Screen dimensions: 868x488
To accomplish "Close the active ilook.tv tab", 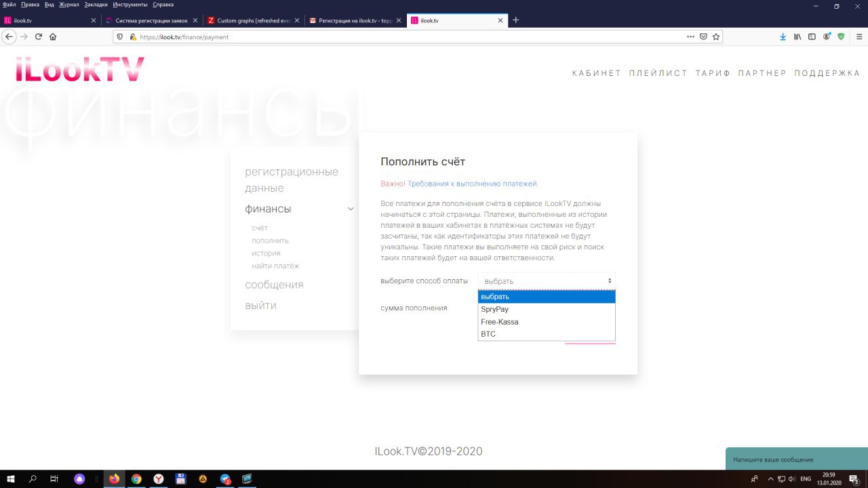I will (x=500, y=20).
